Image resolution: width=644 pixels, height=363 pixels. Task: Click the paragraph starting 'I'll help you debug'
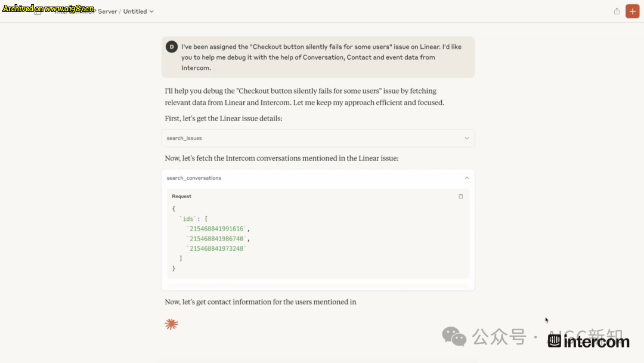pyautogui.click(x=304, y=97)
